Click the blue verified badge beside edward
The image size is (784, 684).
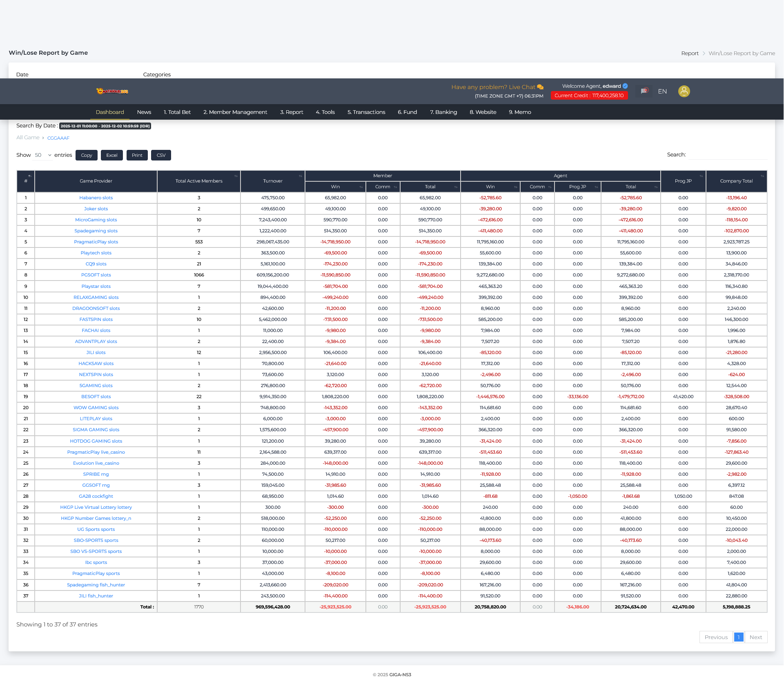625,86
